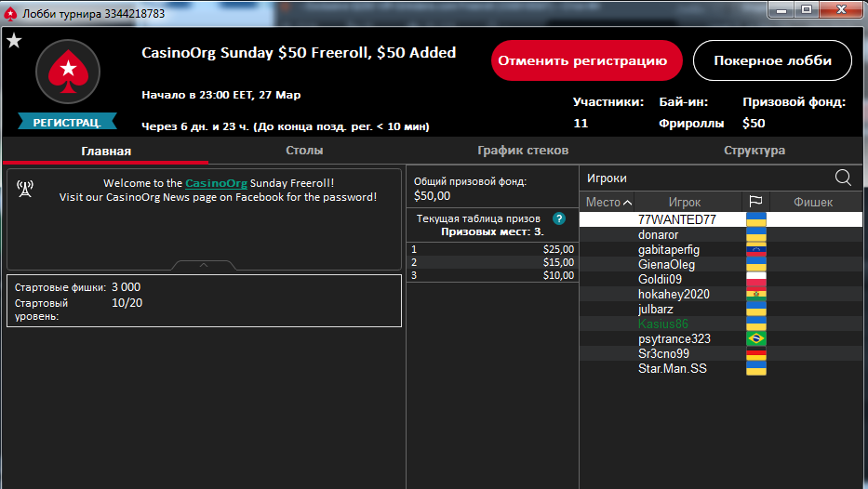The image size is (868, 489).
Task: Select player gabitaperfig
Action: coord(721,249)
